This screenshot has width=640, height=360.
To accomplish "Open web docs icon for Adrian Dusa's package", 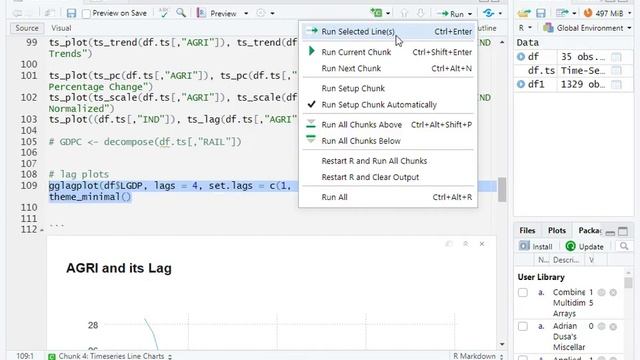I will tap(601, 327).
